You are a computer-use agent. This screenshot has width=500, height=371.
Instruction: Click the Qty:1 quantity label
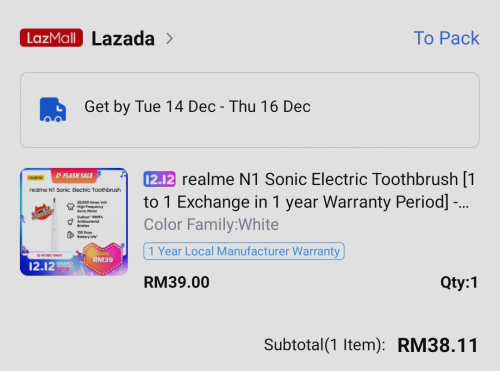459,283
